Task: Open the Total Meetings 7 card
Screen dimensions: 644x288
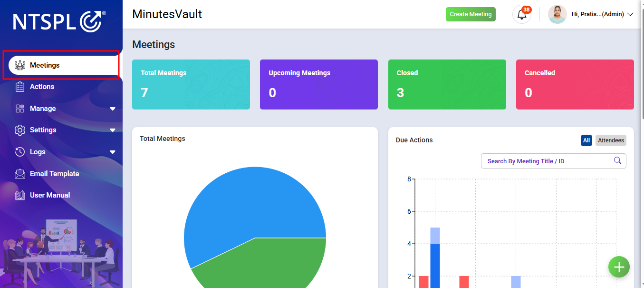Action: pos(191,84)
